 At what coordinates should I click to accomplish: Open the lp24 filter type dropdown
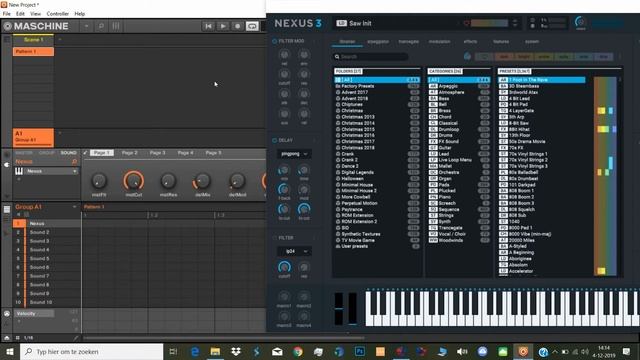tap(294, 251)
